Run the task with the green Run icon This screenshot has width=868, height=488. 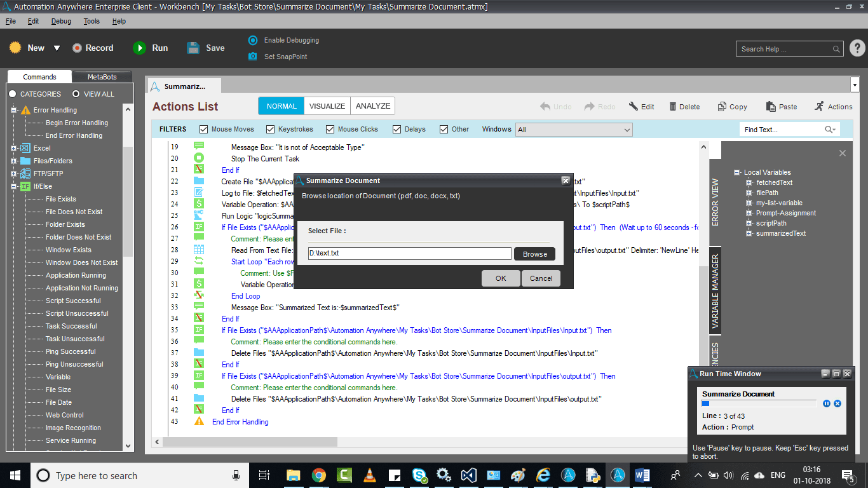click(139, 48)
